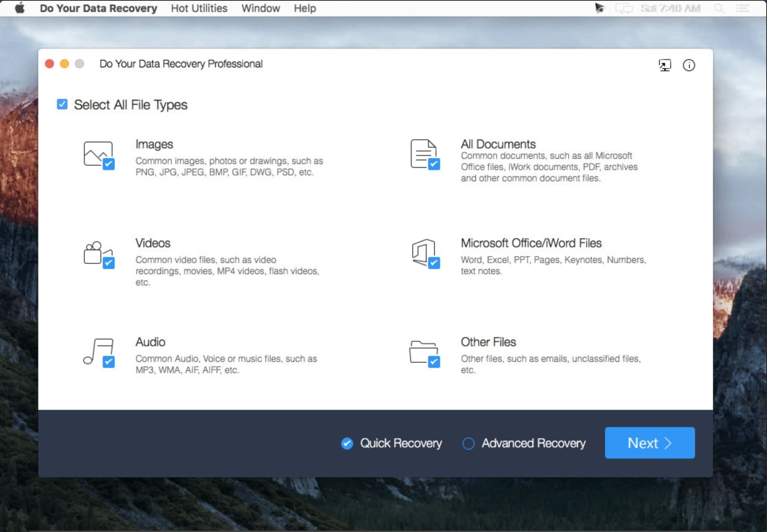
Task: Open Spotlight search from the menu bar
Action: (x=719, y=8)
